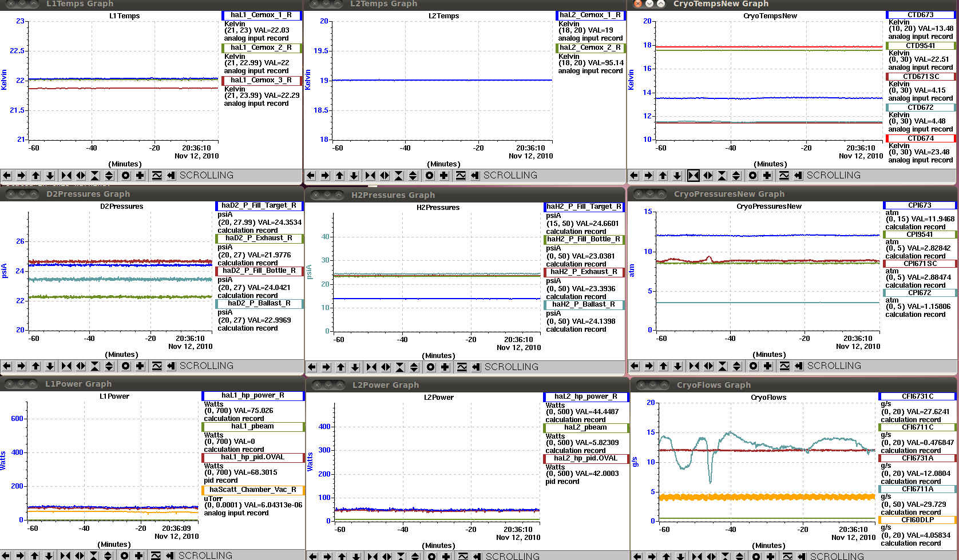Select CTD674 red legend label
Screen dimensions: 959x560
point(921,138)
